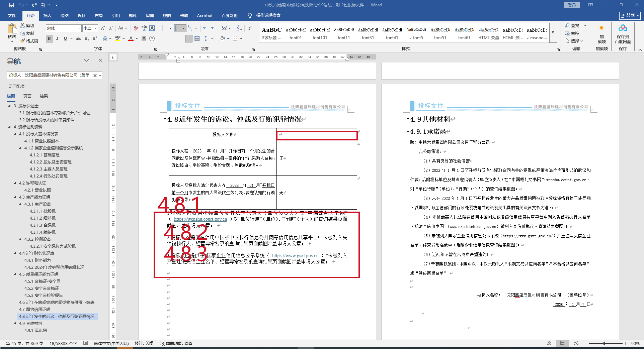Apply superscript formatting
Screen dimensions: 644x349
pyautogui.click(x=95, y=38)
